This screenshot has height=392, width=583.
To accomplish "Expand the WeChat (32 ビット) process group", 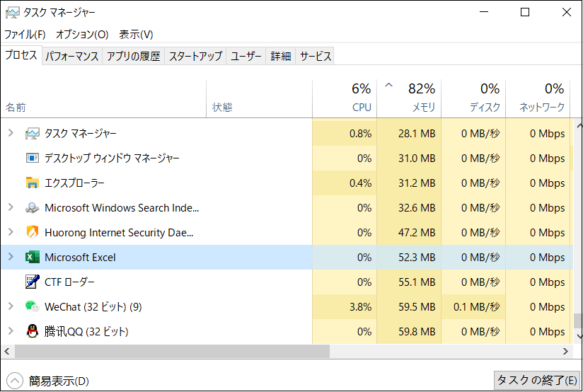I will point(11,307).
